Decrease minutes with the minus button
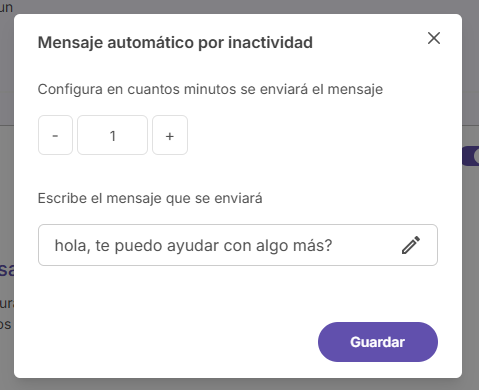The height and width of the screenshot is (390, 479). pos(55,135)
